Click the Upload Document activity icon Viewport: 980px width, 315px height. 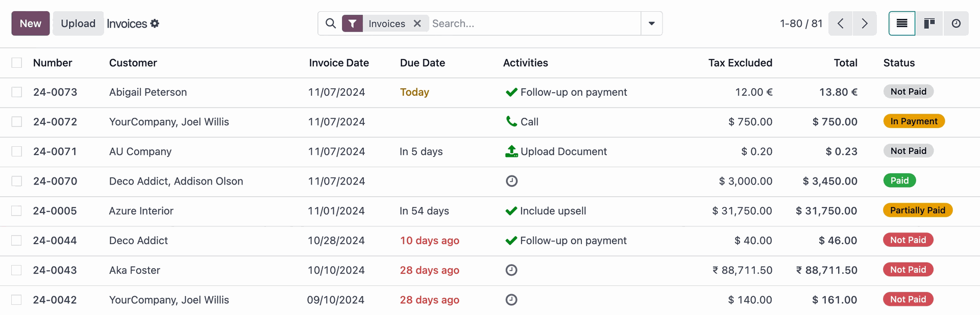[x=511, y=151]
